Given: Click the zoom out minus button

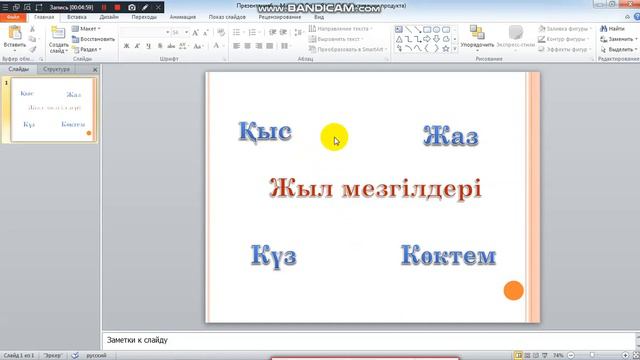Looking at the screenshot, I should click(571, 356).
